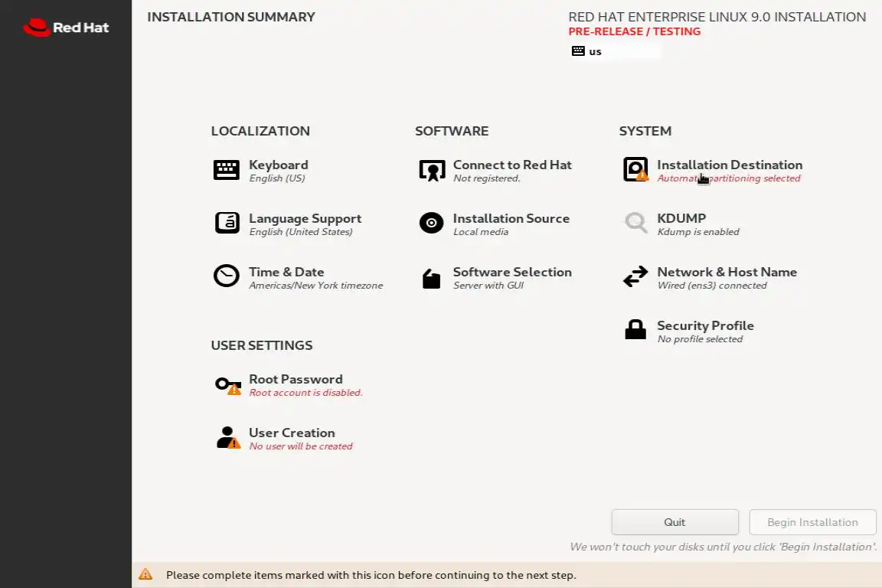This screenshot has height=588, width=882.
Task: Open Connect to Red Hat label
Action: (x=512, y=165)
